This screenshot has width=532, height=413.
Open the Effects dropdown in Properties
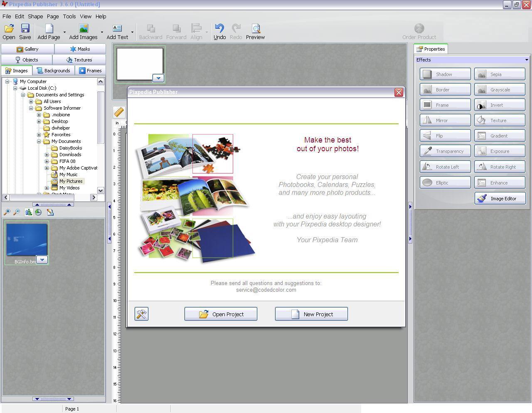[527, 60]
